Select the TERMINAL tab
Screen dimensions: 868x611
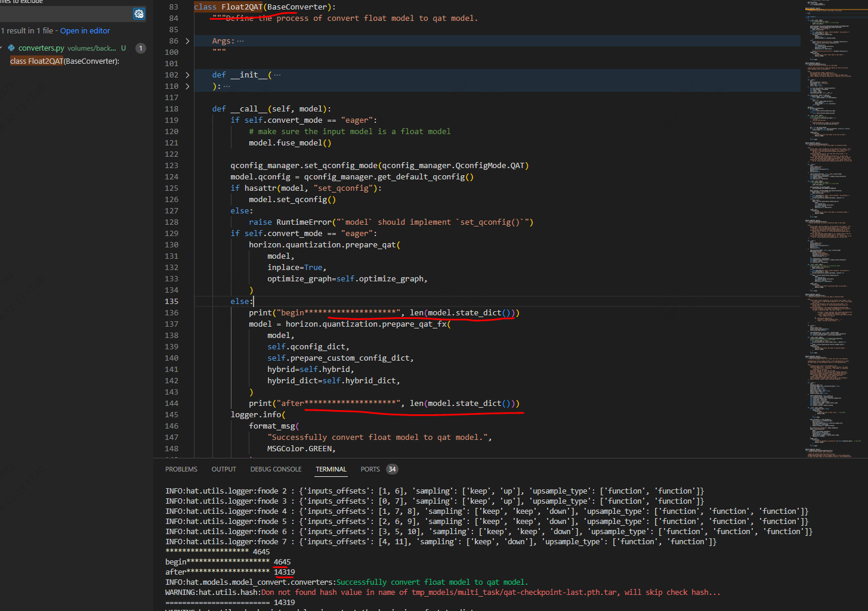[x=331, y=469]
